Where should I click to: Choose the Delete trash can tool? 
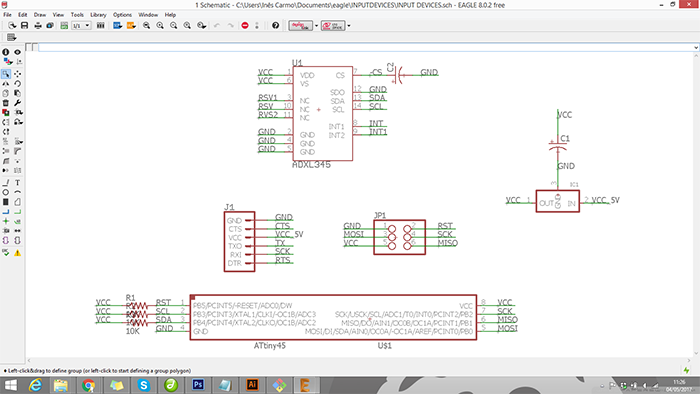pos(6,103)
